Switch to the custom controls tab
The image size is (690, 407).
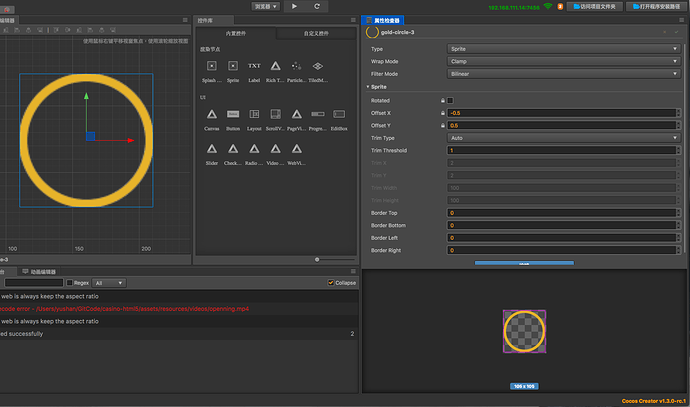pos(316,33)
